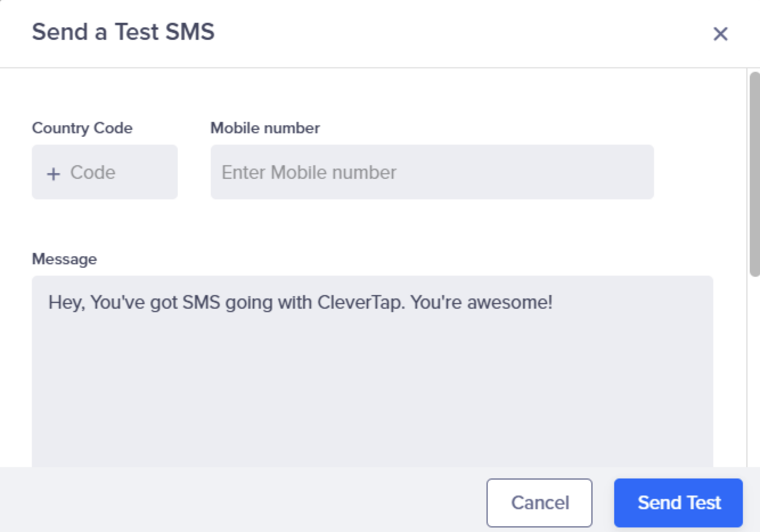The image size is (760, 532).
Task: Place cursor after awesome! in the message
Action: tap(553, 302)
